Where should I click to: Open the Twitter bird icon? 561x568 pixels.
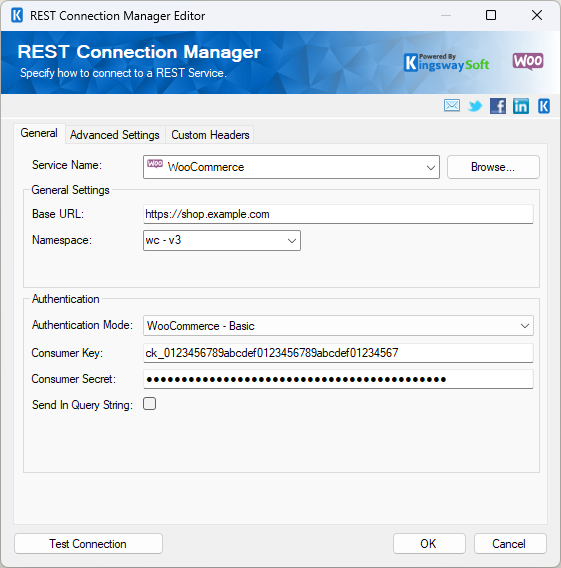[475, 106]
